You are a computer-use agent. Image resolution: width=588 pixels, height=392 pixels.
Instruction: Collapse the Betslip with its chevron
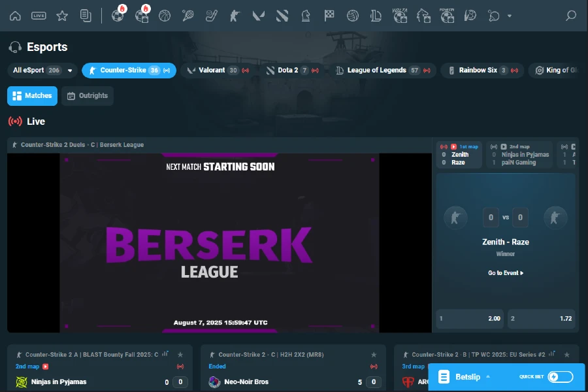(x=487, y=377)
